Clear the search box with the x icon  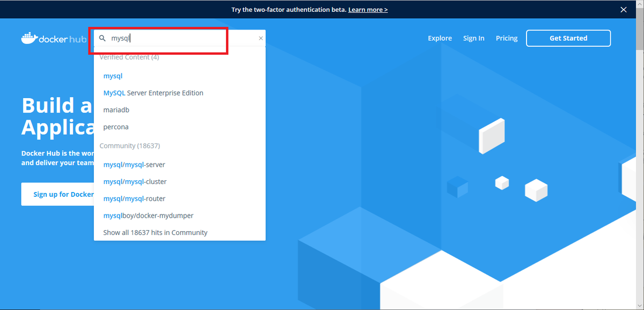coord(261,39)
